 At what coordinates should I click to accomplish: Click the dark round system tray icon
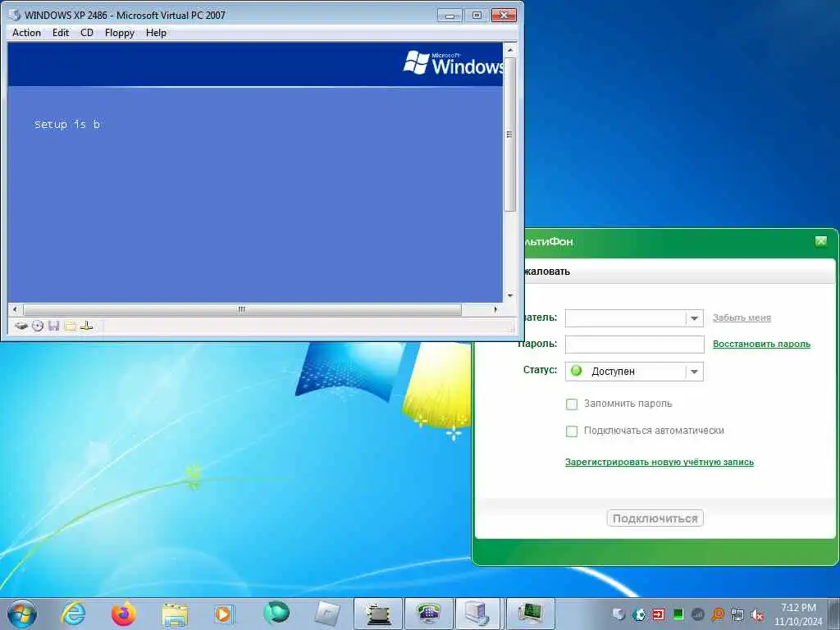(x=697, y=614)
